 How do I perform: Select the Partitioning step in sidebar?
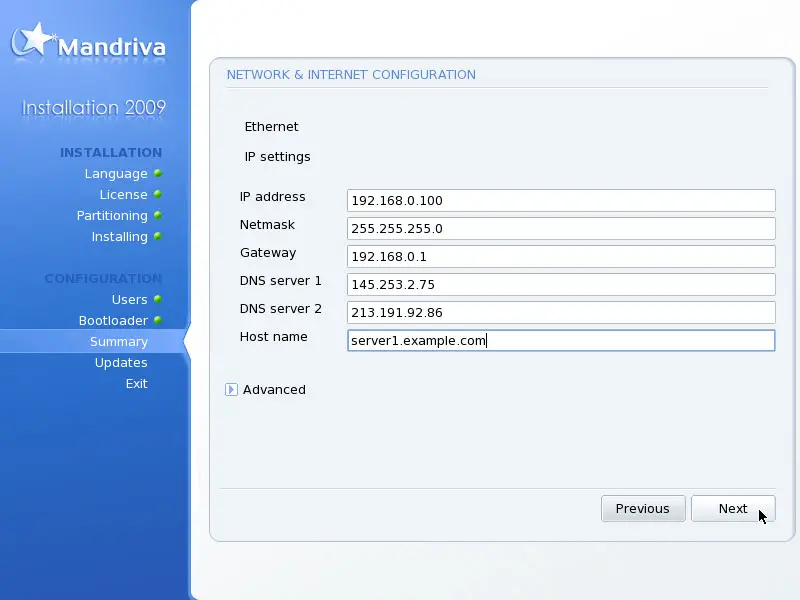(x=112, y=216)
